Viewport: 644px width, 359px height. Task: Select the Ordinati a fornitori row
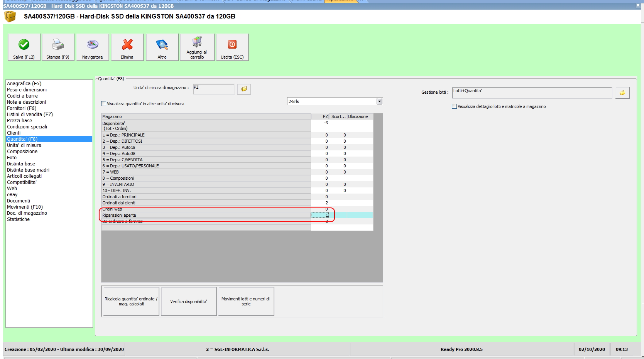click(x=206, y=197)
